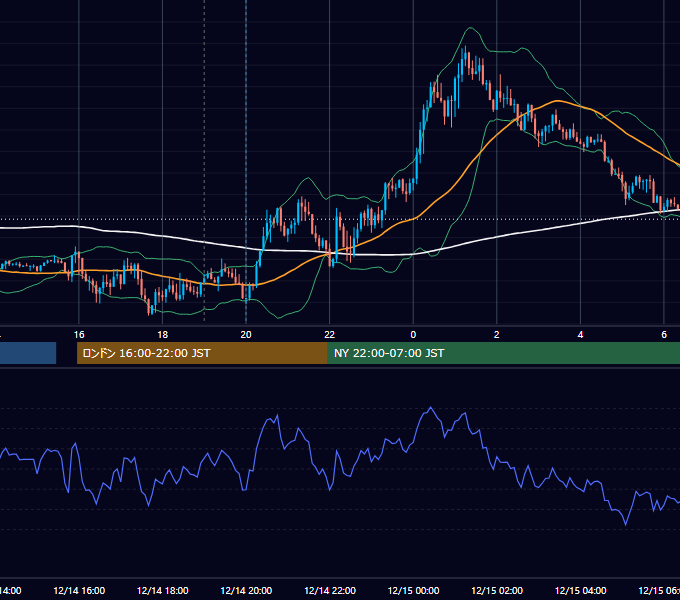Click the 12/14 22:00 date label
Screen dimensions: 680x600
pyautogui.click(x=330, y=590)
